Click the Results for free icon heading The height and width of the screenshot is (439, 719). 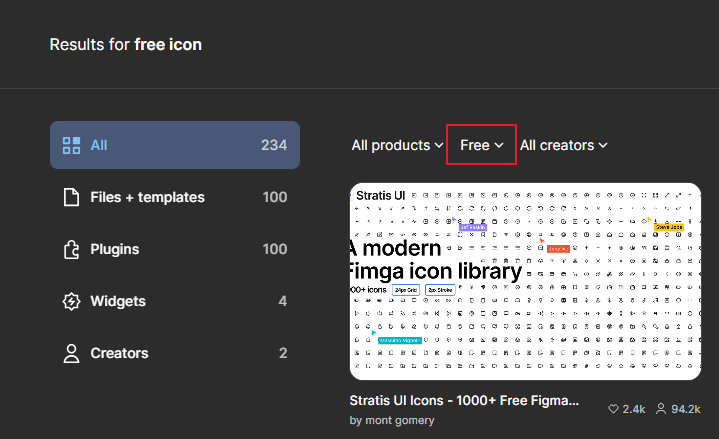coord(126,44)
